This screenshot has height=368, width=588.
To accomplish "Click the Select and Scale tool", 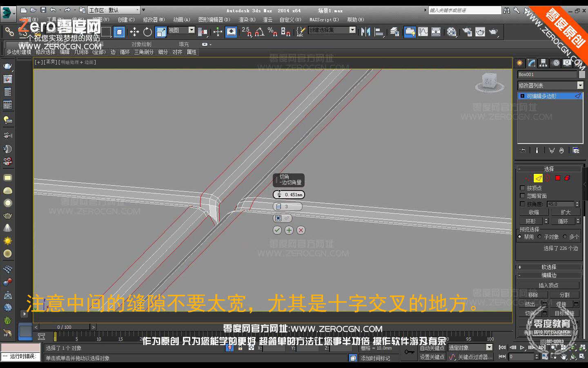I will (161, 32).
